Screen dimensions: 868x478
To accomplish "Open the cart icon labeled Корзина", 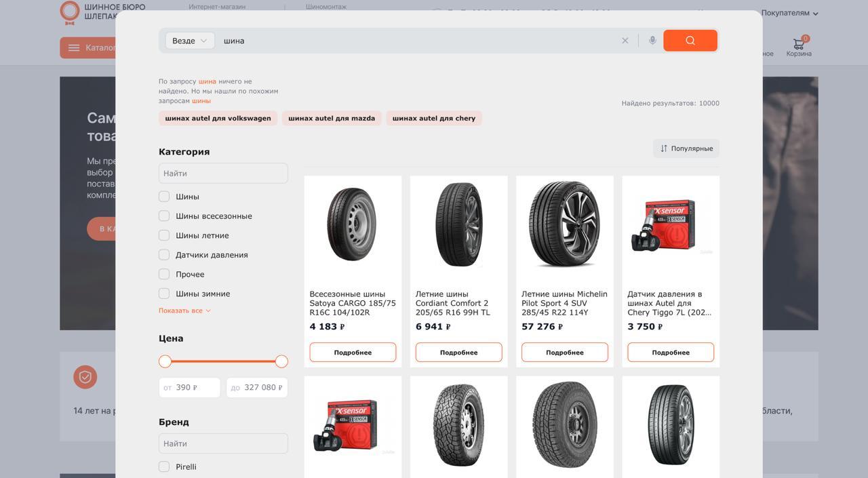I will 799,47.
